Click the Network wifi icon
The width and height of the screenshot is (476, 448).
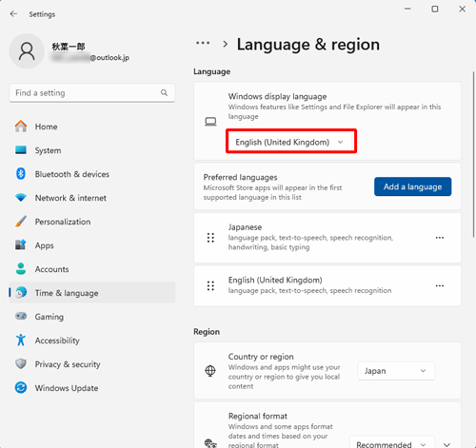[21, 198]
